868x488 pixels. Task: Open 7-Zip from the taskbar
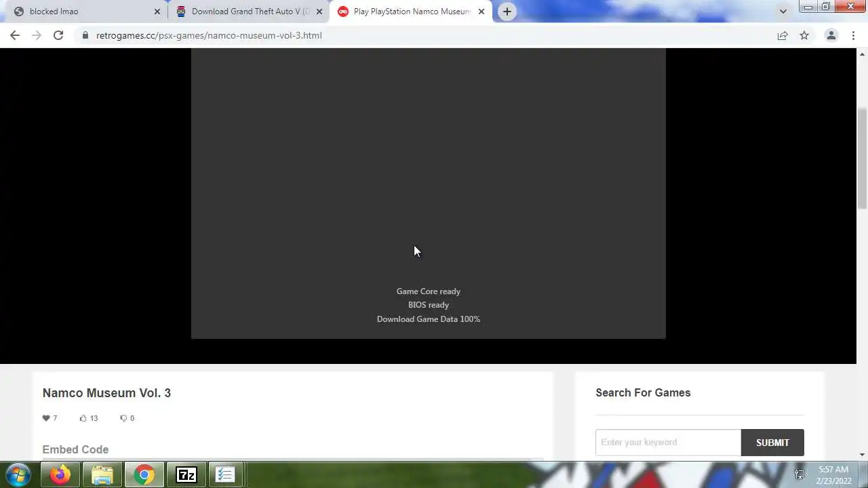tap(186, 475)
